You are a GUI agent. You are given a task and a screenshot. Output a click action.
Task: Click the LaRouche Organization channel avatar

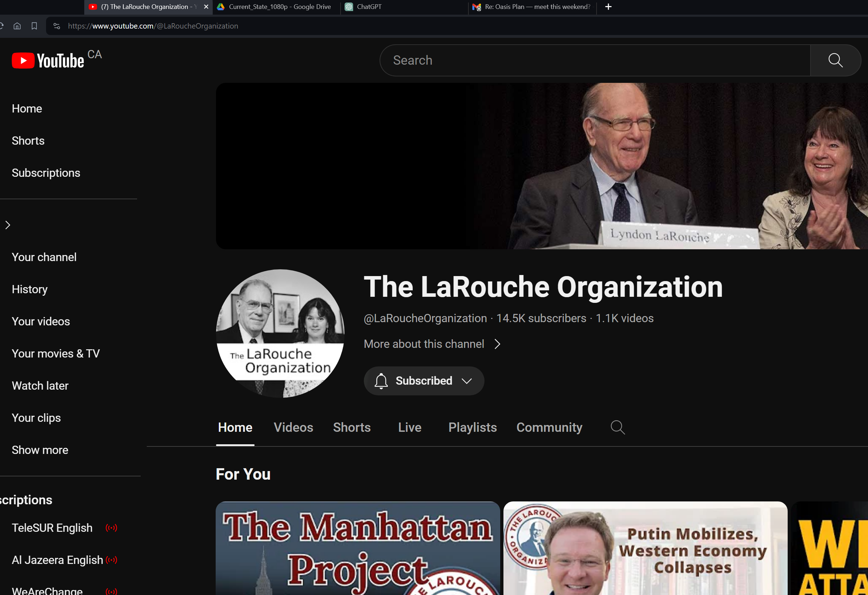280,333
